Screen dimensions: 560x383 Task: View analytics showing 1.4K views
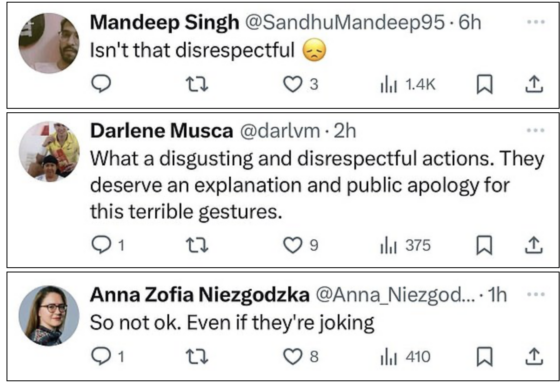[408, 85]
